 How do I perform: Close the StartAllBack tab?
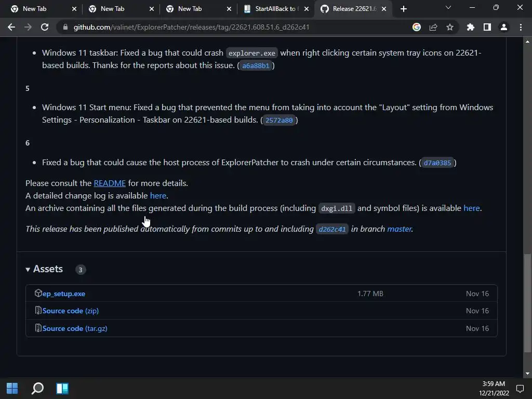[307, 9]
